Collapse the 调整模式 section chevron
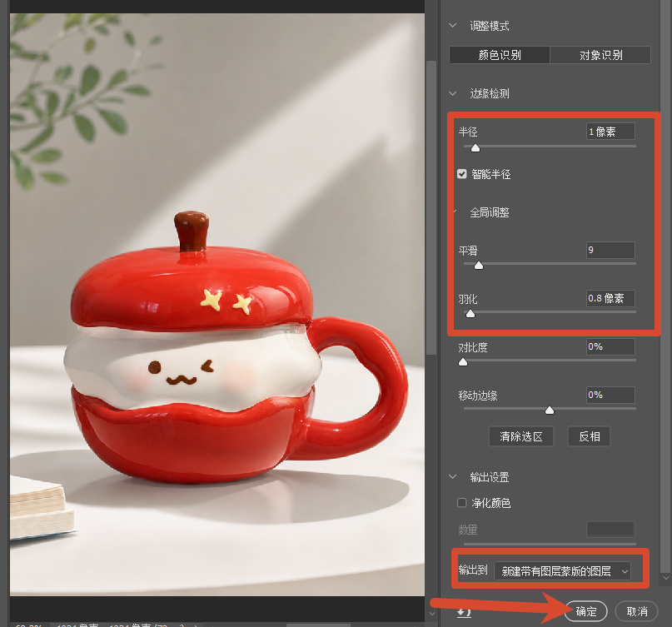 click(452, 25)
